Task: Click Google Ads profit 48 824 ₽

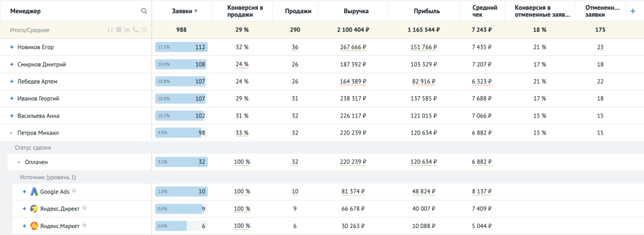Action: coord(425,192)
